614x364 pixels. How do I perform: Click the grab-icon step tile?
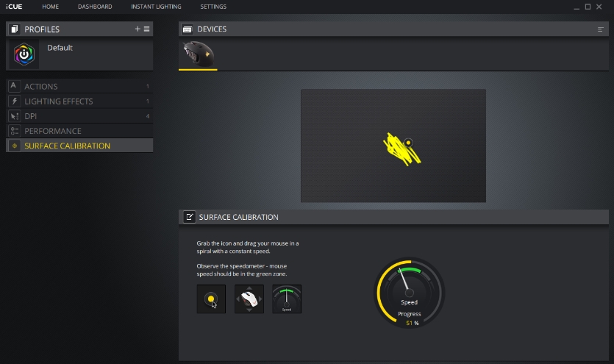click(211, 299)
